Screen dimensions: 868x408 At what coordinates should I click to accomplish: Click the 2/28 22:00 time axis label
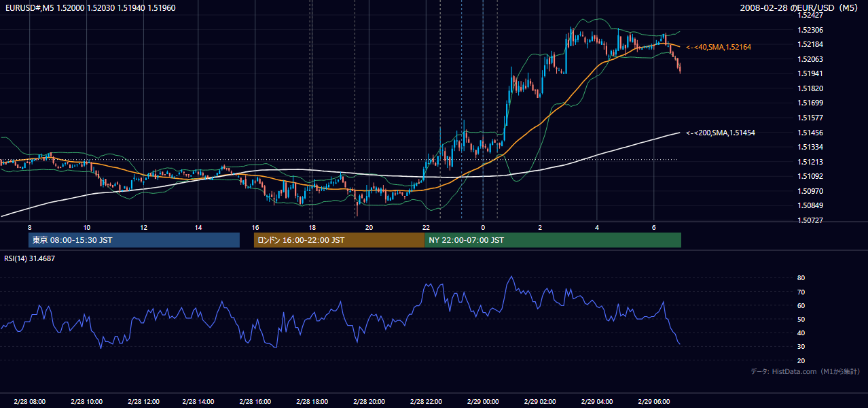[x=427, y=401]
